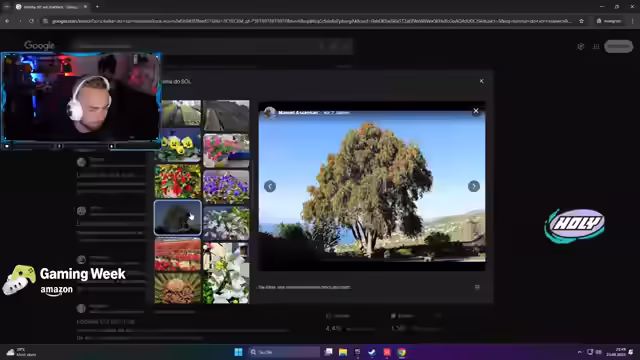Open the Google apps grid icon
Viewport: 640px width, 360px height.
[596, 47]
